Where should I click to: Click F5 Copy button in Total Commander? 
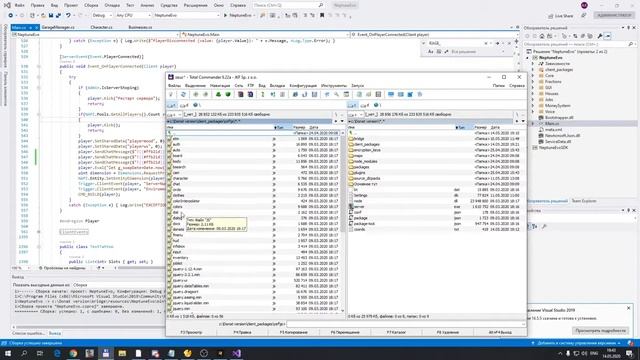point(293,332)
